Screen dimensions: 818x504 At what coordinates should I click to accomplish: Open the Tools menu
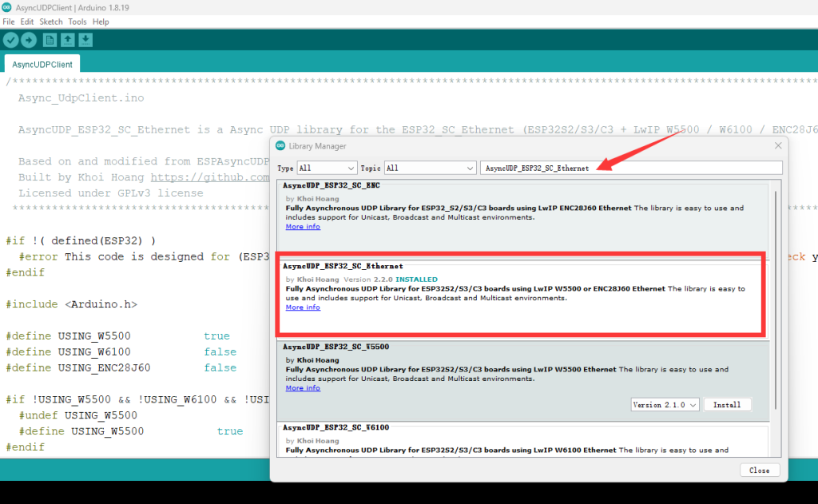[77, 22]
